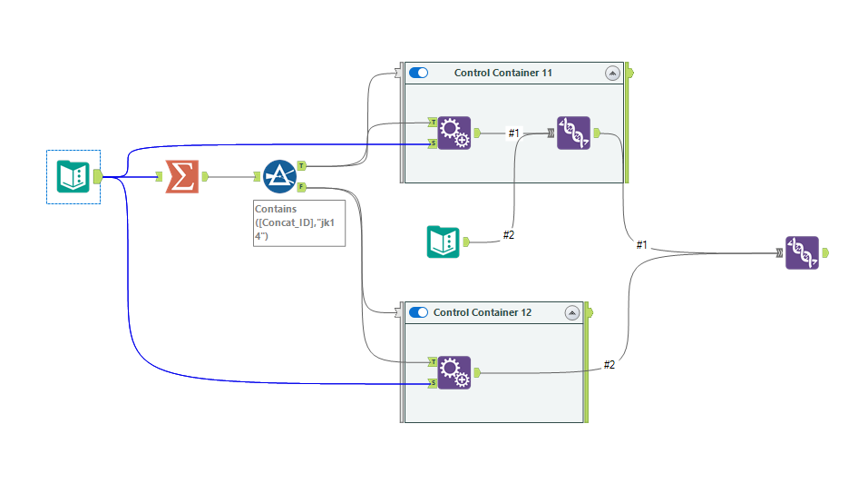Screen dimensions: 868x483
Task: Click Container 12 macro S input anchor
Action: click(433, 383)
